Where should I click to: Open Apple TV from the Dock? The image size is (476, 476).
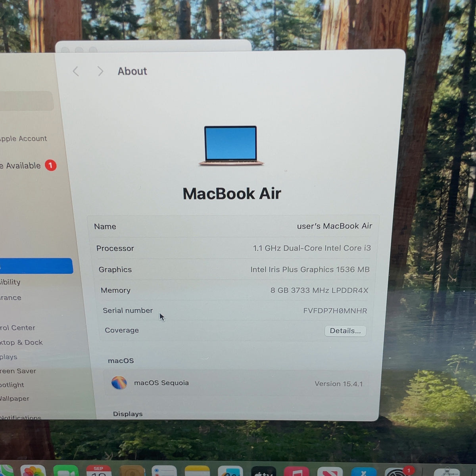click(x=263, y=471)
